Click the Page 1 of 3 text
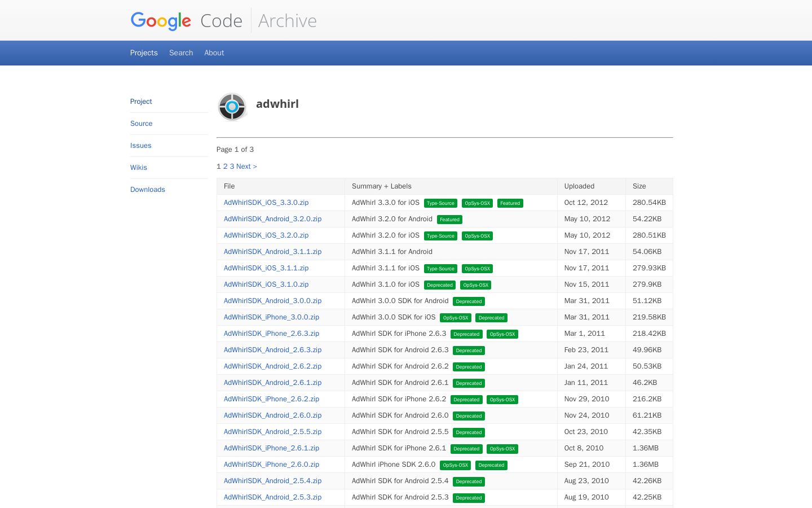This screenshot has width=812, height=508. tap(235, 150)
